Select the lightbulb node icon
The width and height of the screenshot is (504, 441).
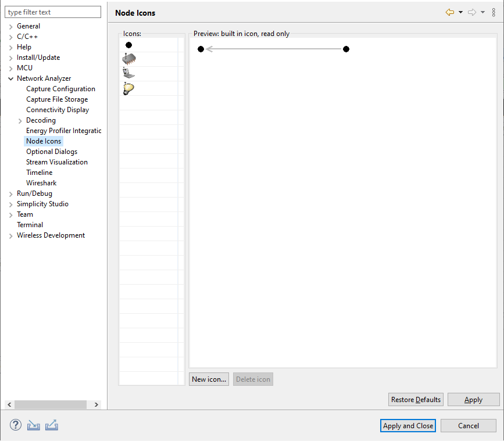128,88
